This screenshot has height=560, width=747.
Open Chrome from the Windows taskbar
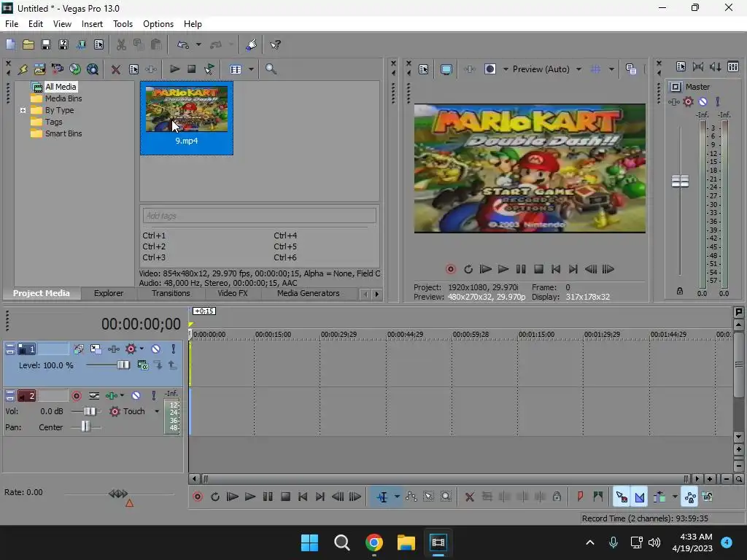(374, 542)
